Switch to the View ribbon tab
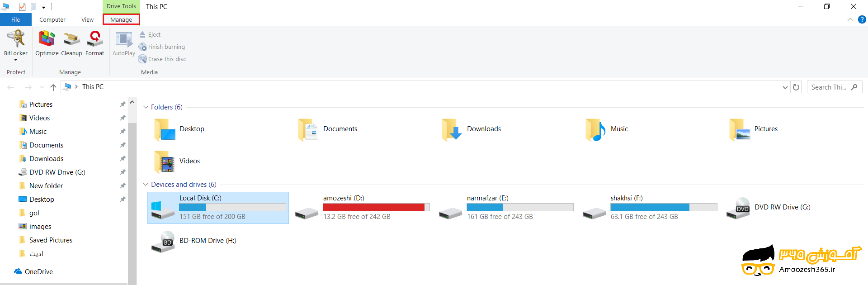This screenshot has height=285, width=868. pos(87,19)
